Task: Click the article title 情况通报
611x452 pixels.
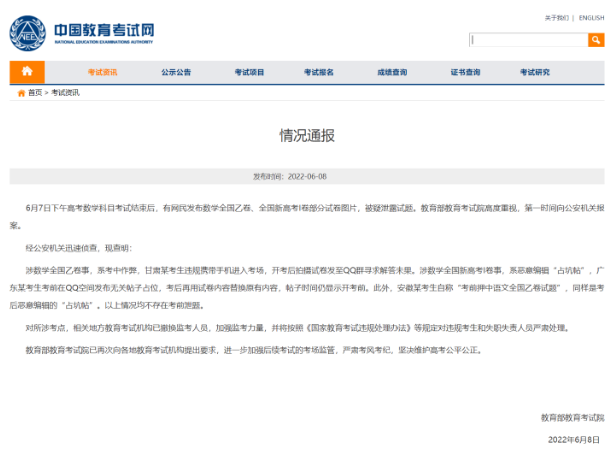Action: [307, 136]
